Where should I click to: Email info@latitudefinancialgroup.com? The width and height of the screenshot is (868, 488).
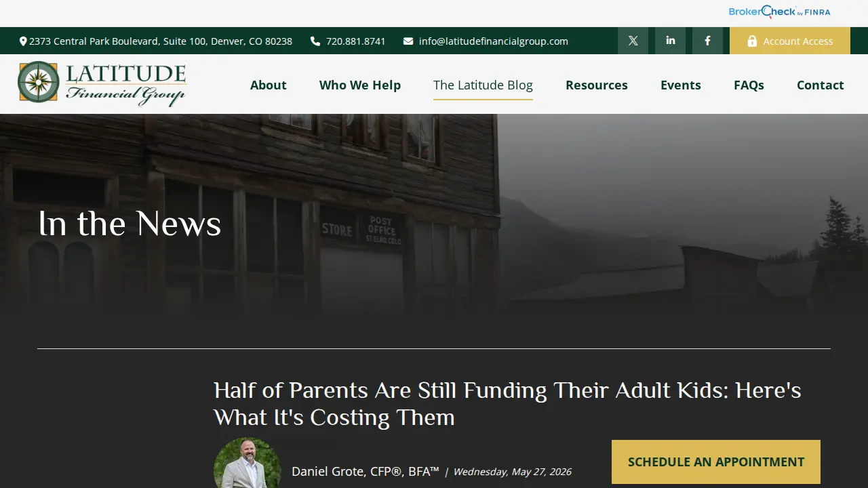pos(494,41)
